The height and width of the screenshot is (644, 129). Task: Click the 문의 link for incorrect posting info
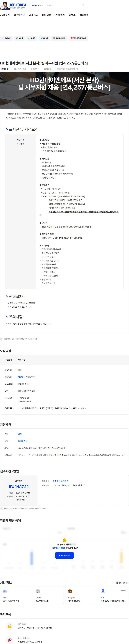point(29,339)
